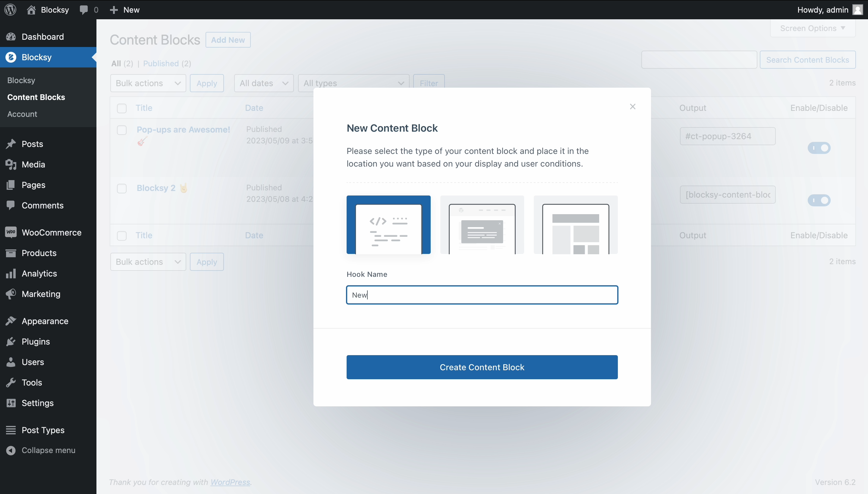Select the custom hook code block type
This screenshot has width=868, height=494.
[x=388, y=225]
